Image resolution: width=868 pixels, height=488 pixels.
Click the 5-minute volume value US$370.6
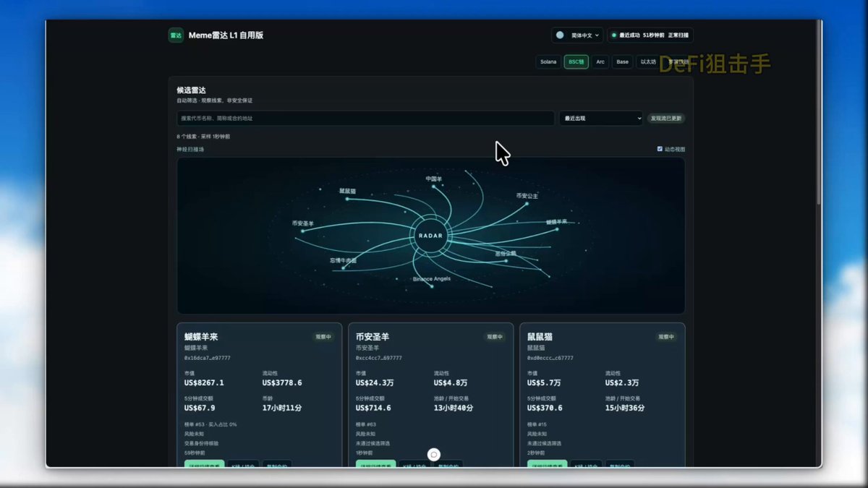pyautogui.click(x=545, y=408)
